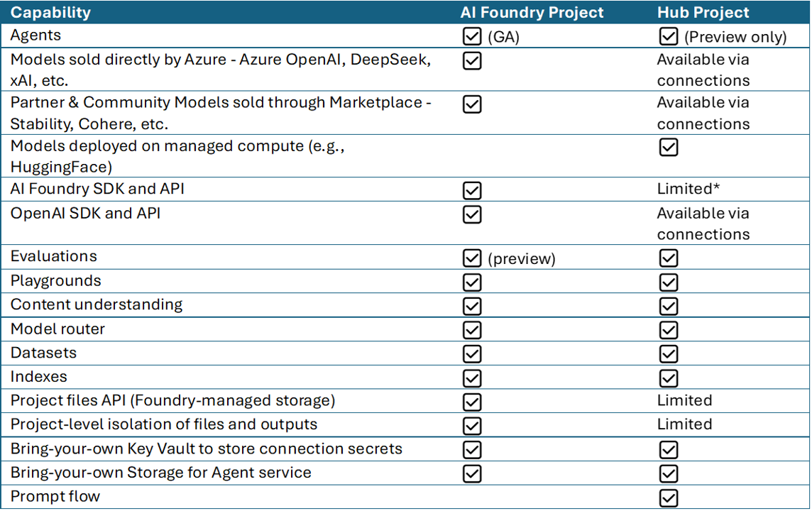Toggle Hub Project checkbox for Content understanding
The image size is (812, 511).
point(669,306)
